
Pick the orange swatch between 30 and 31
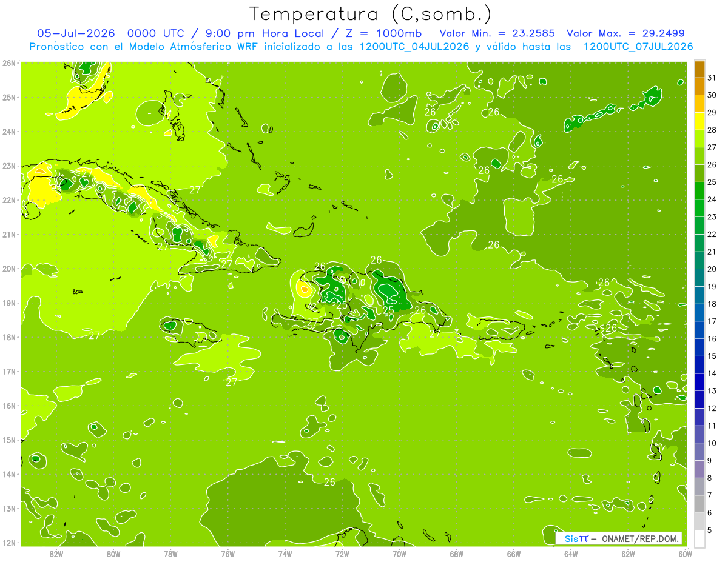(699, 86)
